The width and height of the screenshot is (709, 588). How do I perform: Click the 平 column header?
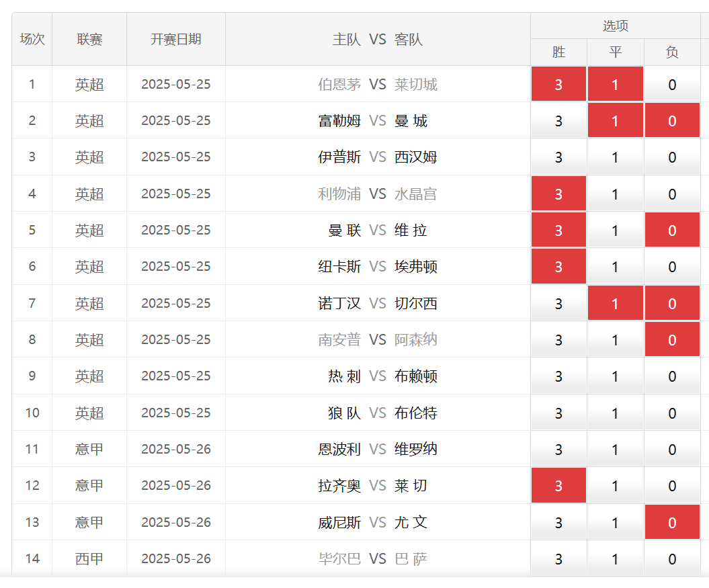pyautogui.click(x=616, y=52)
